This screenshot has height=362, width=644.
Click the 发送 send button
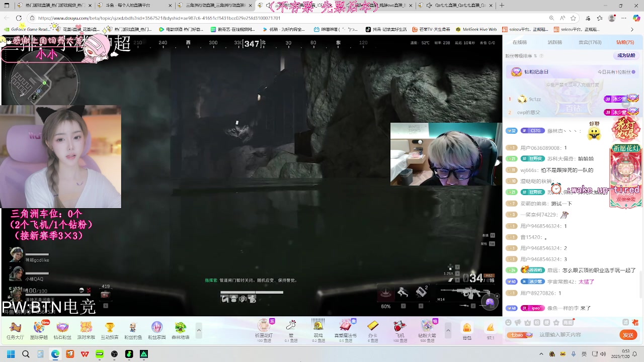point(628,335)
